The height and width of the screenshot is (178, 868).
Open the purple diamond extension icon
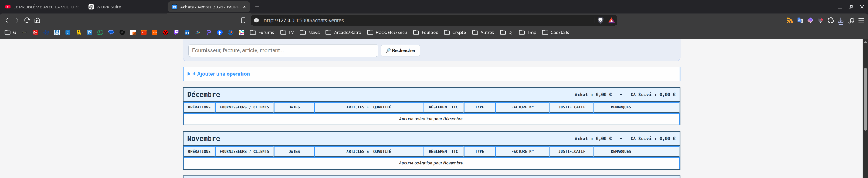(x=810, y=20)
